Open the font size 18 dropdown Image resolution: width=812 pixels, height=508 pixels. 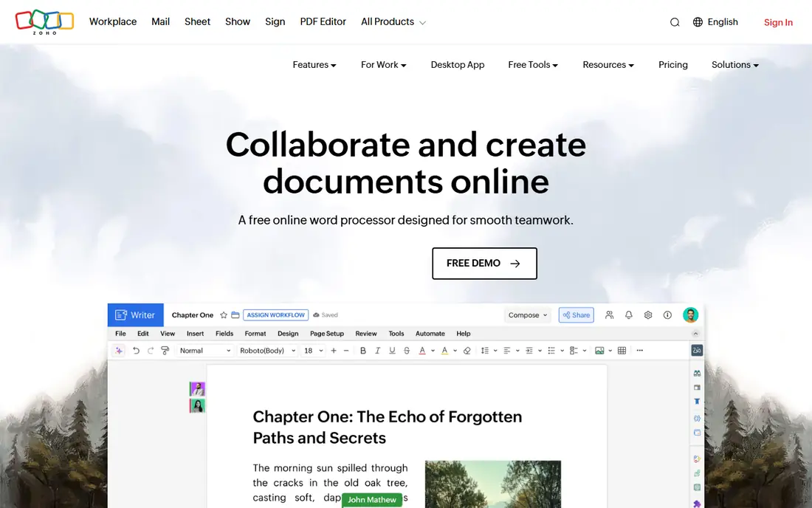click(313, 351)
